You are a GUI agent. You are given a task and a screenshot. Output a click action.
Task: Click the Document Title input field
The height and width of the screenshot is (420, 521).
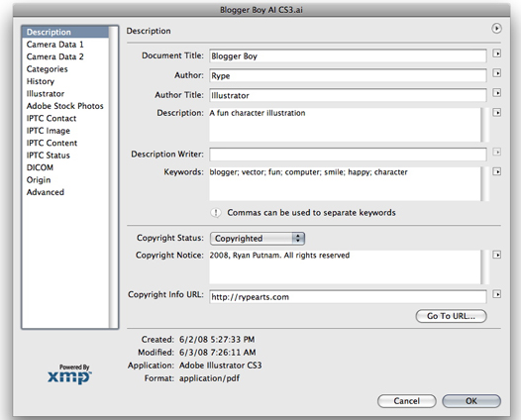pyautogui.click(x=348, y=55)
